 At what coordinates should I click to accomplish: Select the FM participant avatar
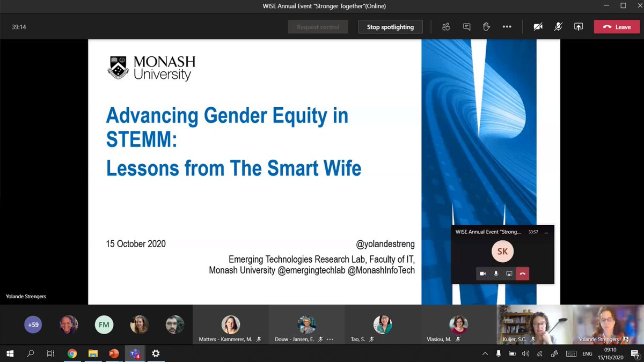pos(104,324)
